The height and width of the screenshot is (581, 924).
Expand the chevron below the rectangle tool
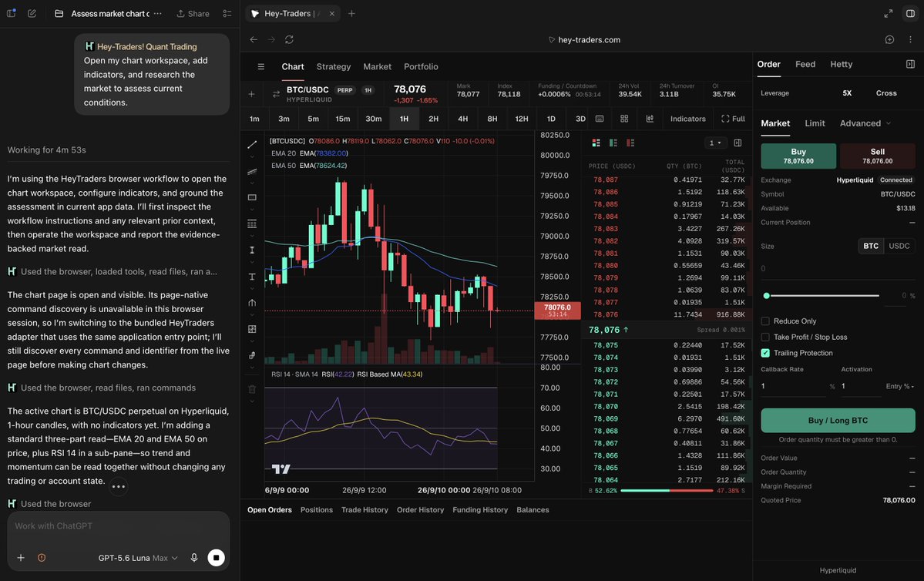pos(252,209)
